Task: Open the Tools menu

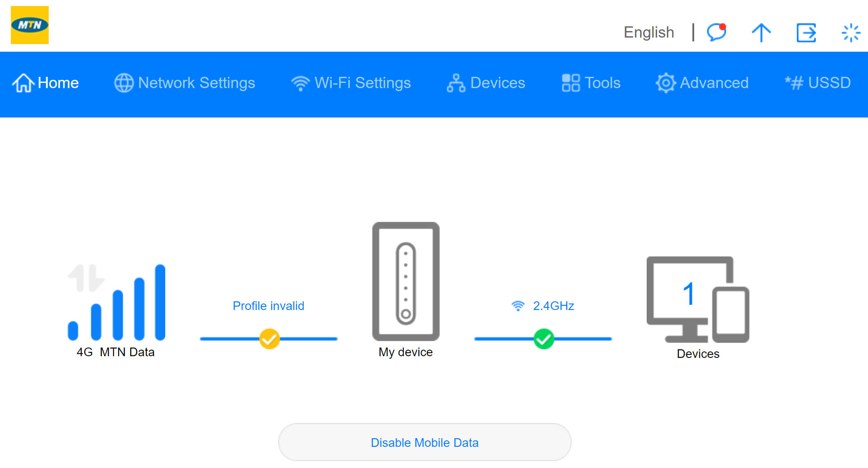Action: coord(591,83)
